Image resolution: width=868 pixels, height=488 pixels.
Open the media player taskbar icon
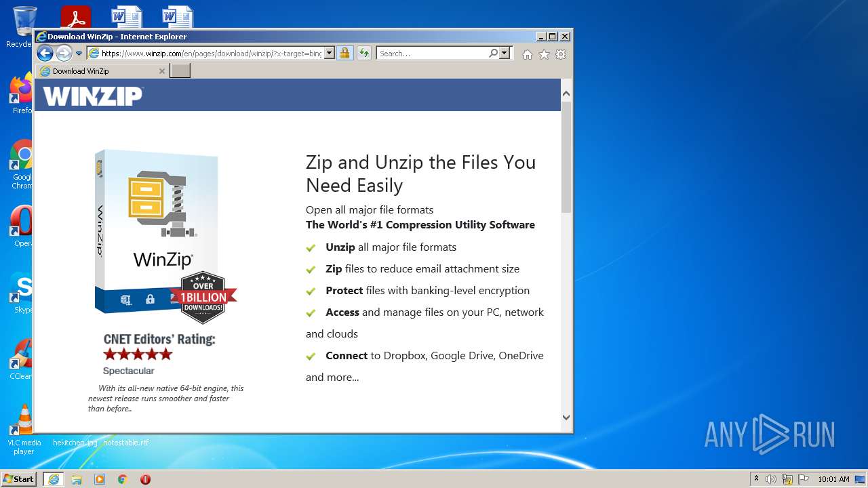(100, 479)
